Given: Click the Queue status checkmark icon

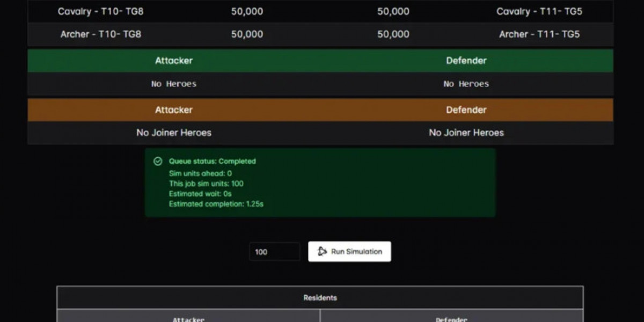Looking at the screenshot, I should (x=158, y=161).
